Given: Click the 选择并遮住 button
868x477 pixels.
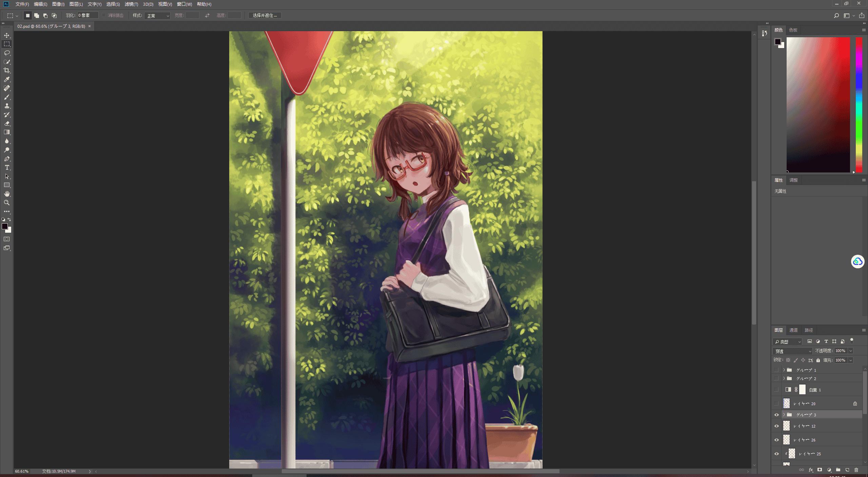Looking at the screenshot, I should coord(265,16).
